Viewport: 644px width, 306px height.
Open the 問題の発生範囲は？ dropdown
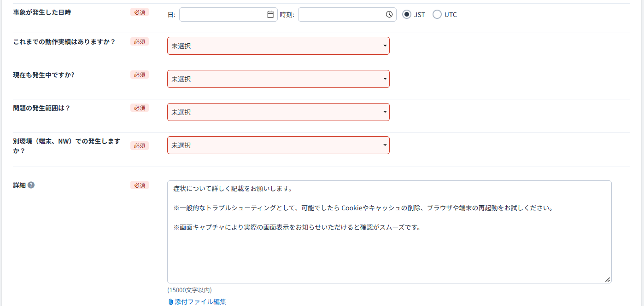tap(278, 112)
